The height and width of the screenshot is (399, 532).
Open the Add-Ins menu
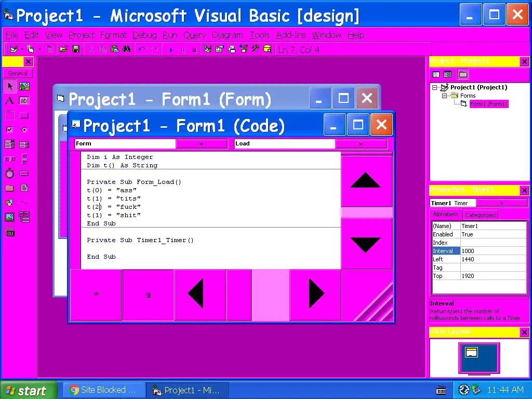pos(291,35)
